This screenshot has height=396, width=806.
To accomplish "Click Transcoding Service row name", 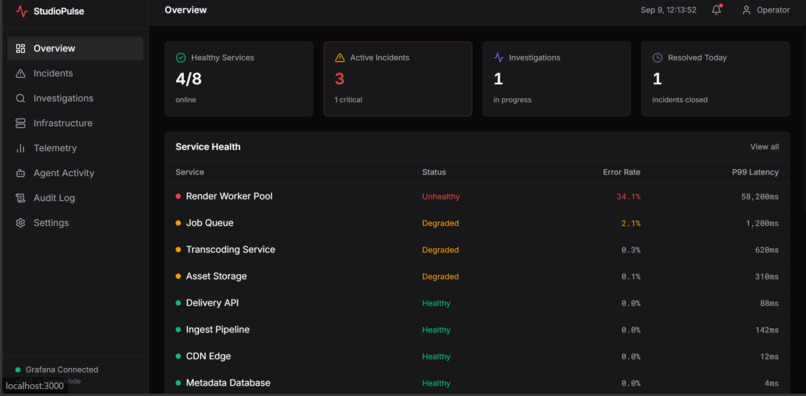I will point(231,250).
